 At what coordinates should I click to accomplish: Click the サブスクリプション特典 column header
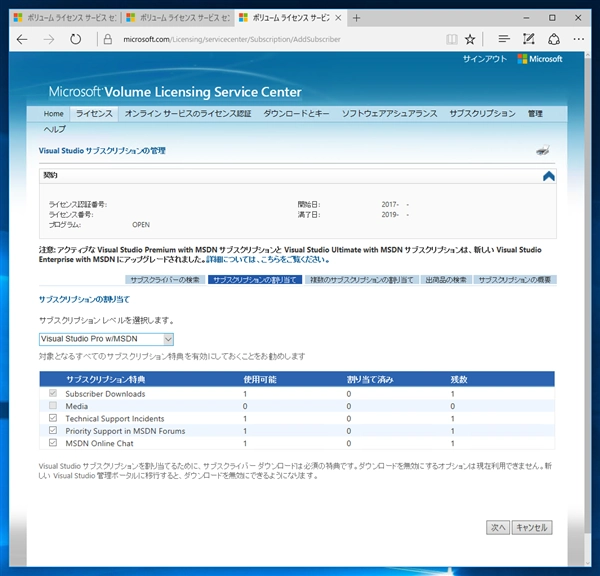105,379
